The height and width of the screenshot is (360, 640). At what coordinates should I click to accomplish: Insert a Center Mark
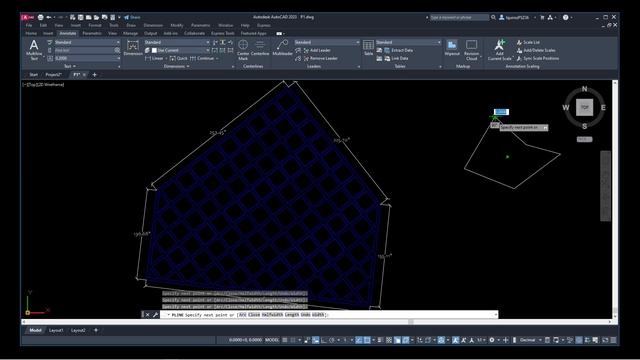pos(243,50)
